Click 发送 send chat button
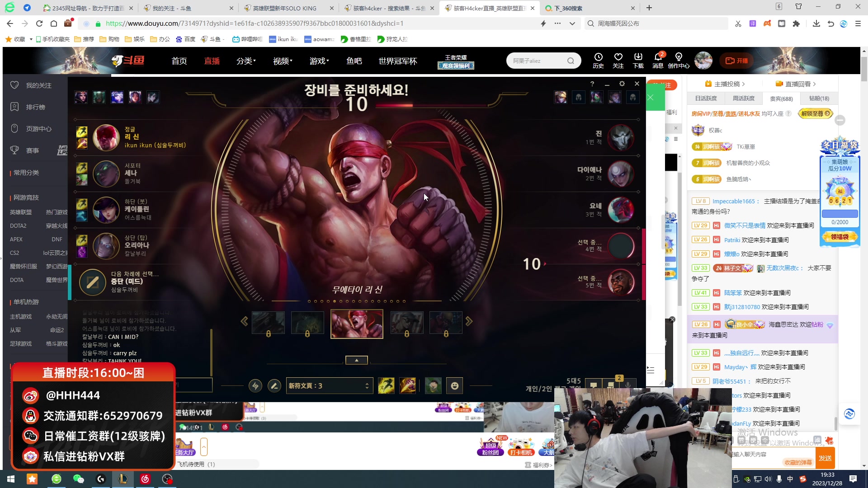The width and height of the screenshot is (868, 488). 825,458
